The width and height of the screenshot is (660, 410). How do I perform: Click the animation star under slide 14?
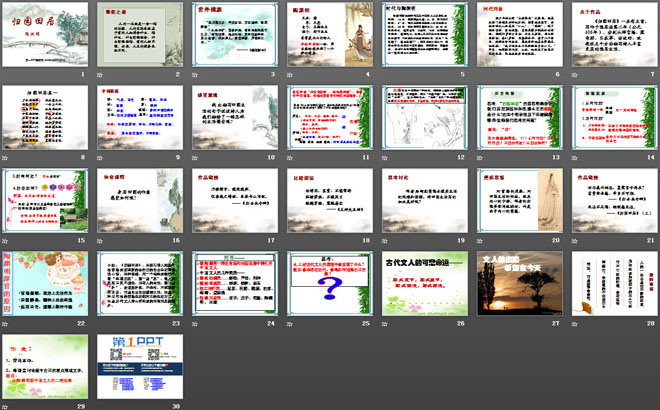coord(575,158)
